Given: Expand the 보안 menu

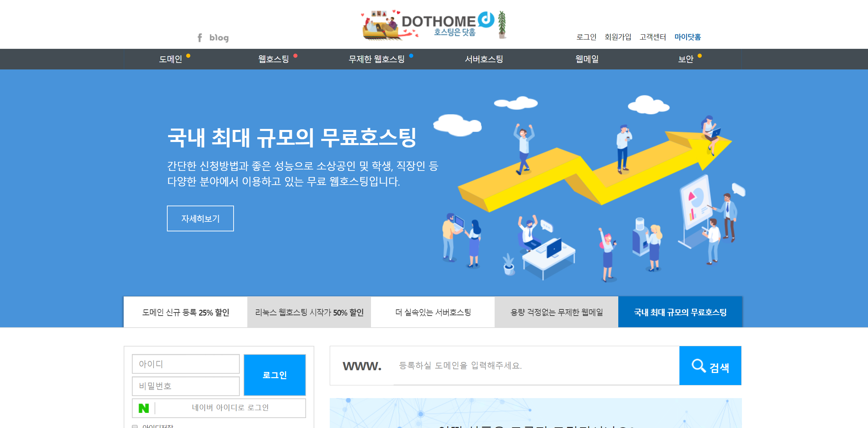Looking at the screenshot, I should coord(686,59).
